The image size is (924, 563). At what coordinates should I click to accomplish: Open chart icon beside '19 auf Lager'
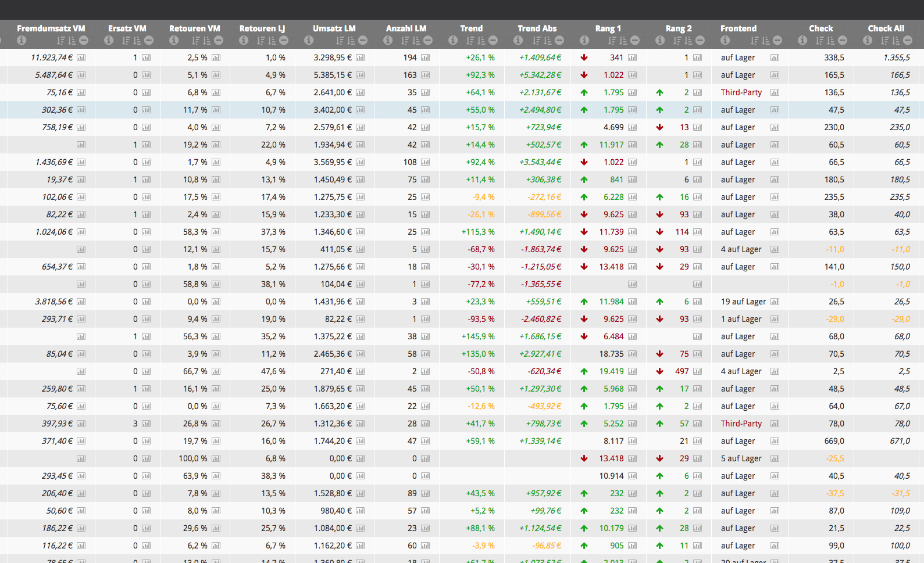[775, 302]
